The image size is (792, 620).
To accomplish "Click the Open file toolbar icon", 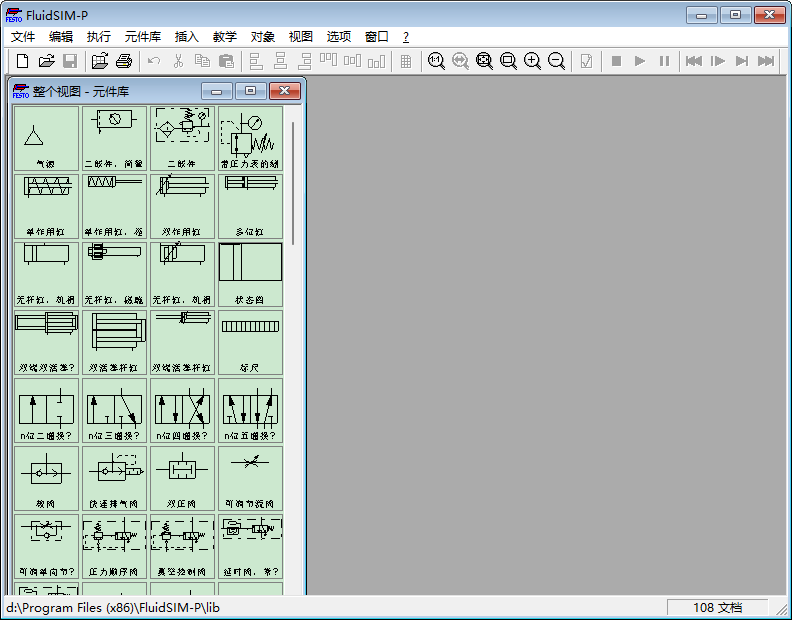I will point(46,61).
